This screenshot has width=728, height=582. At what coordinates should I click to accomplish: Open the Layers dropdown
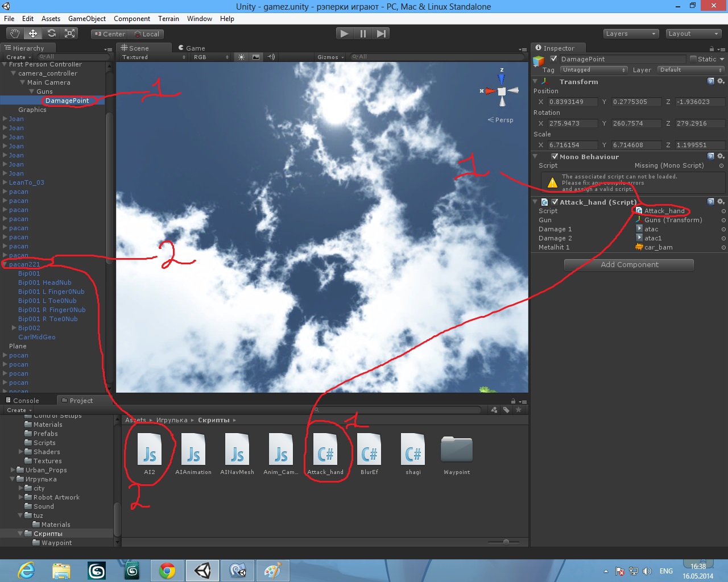(x=631, y=34)
